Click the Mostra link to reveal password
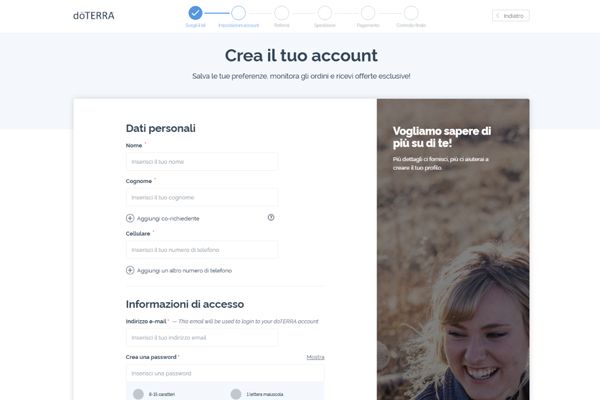 (x=315, y=357)
